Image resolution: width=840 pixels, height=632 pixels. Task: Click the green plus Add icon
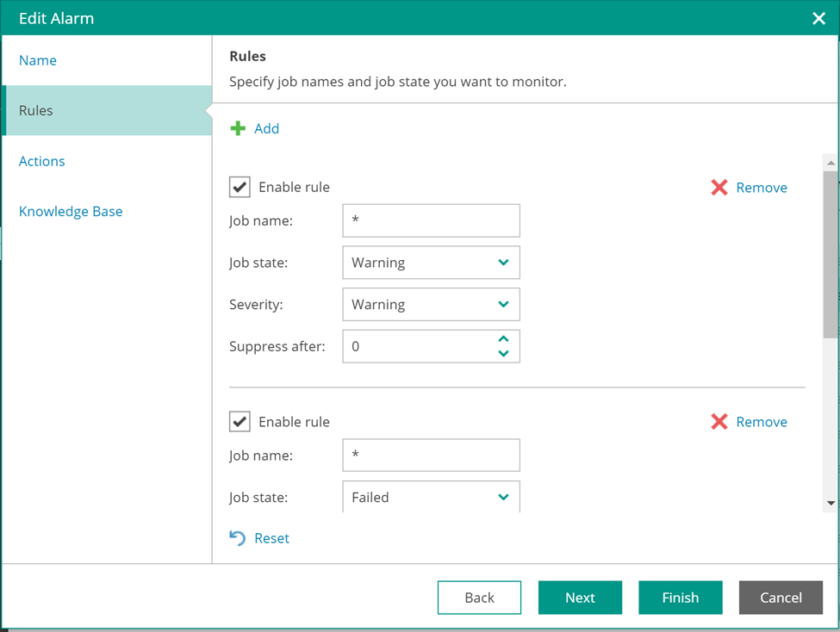point(238,128)
